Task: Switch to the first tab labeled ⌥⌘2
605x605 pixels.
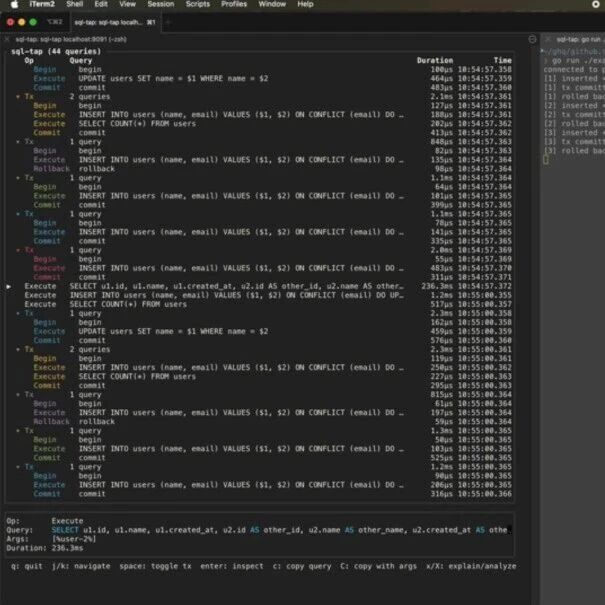Action: [x=54, y=22]
